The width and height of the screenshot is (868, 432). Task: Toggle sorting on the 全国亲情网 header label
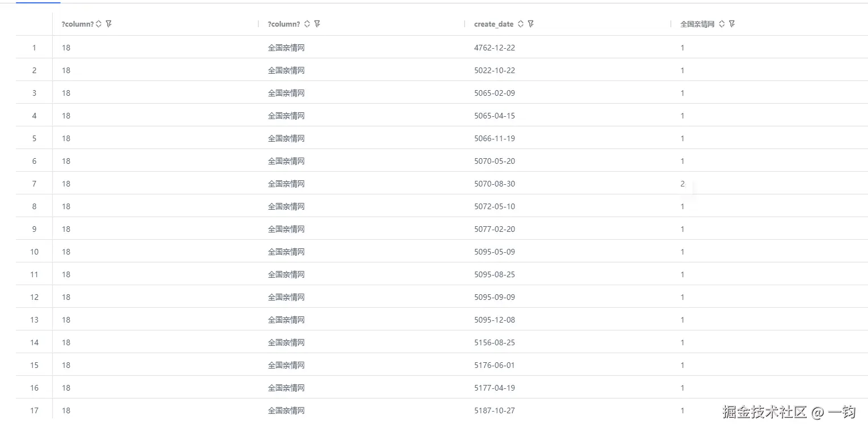coord(696,23)
